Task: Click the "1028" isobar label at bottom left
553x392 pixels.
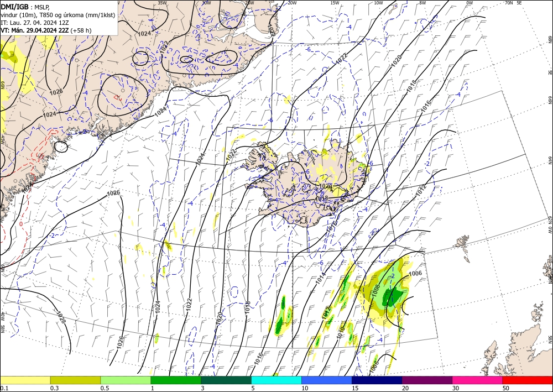Action: [x=62, y=317]
